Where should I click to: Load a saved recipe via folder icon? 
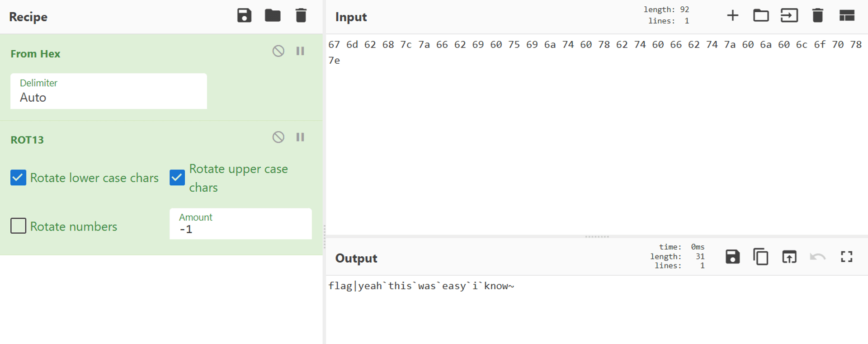coord(273,16)
